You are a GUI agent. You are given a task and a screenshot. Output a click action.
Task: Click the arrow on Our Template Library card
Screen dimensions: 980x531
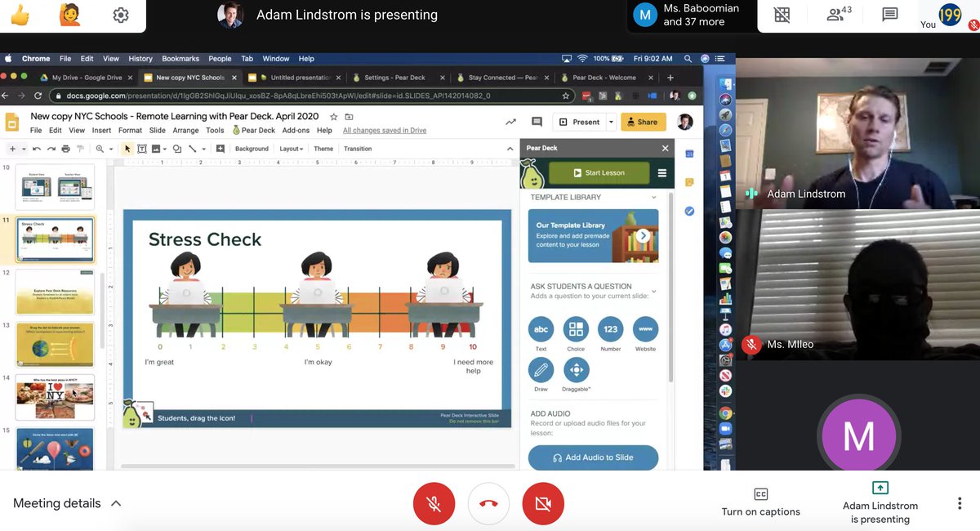point(644,235)
